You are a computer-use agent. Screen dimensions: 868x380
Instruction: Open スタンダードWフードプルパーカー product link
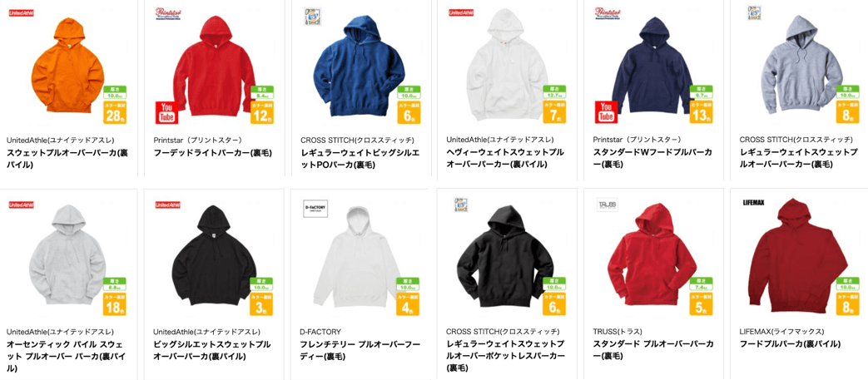(652, 158)
